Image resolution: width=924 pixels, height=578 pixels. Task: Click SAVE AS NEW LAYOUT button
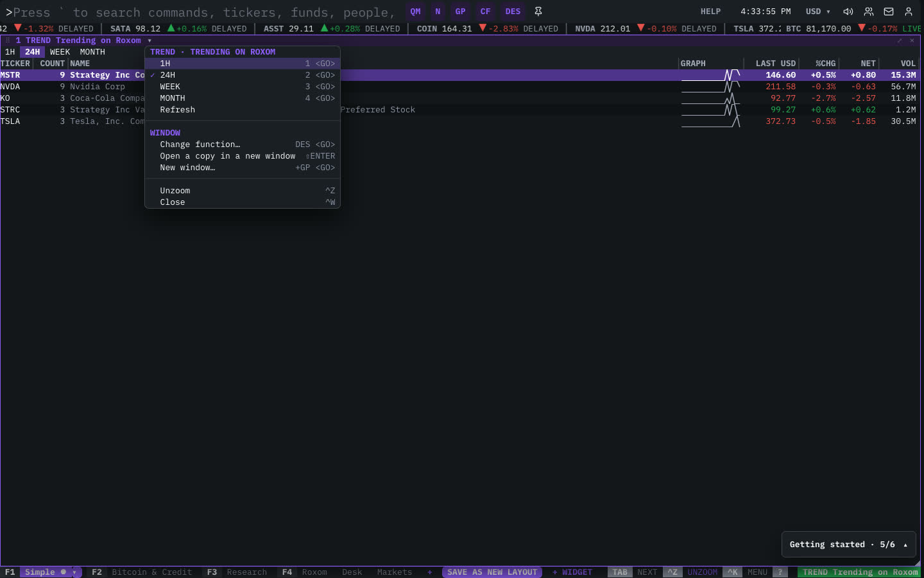492,572
